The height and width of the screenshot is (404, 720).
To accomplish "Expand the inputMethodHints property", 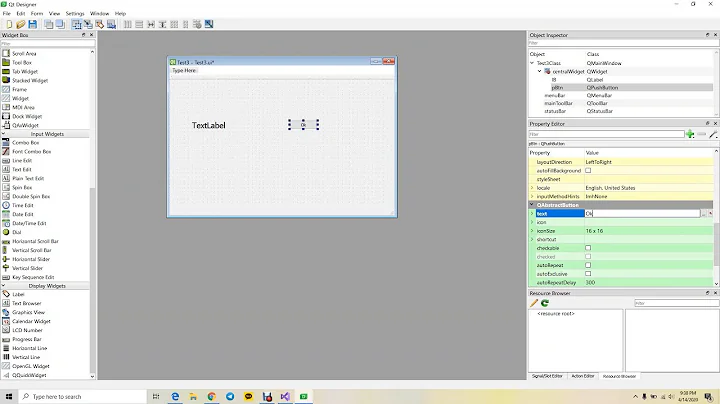I will coord(532,196).
